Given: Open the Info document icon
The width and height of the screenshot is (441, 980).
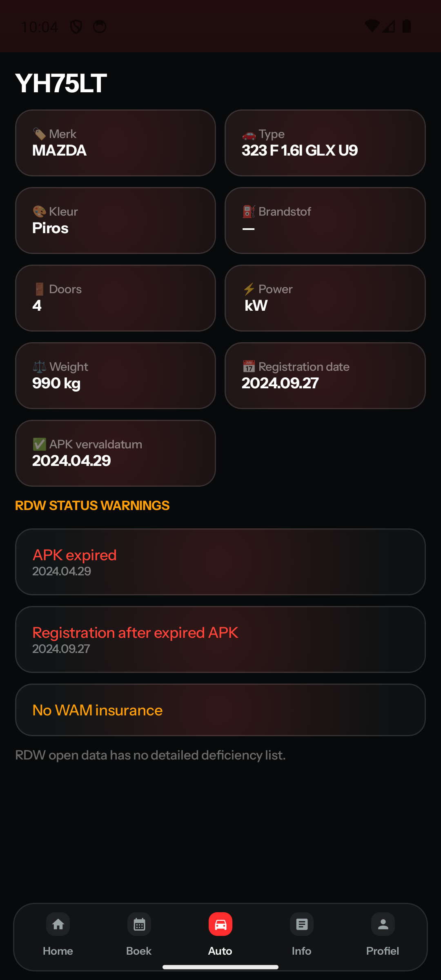Looking at the screenshot, I should (302, 924).
